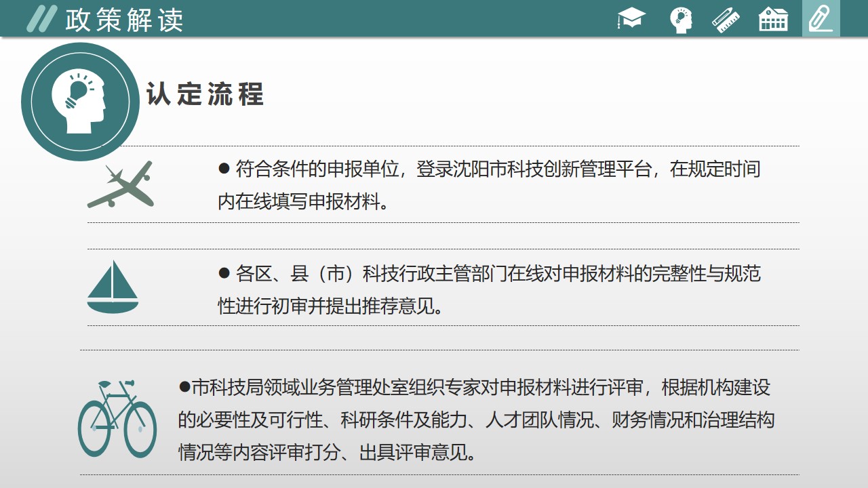Select the small head-with-lightbulb icon in the header

pyautogui.click(x=680, y=20)
